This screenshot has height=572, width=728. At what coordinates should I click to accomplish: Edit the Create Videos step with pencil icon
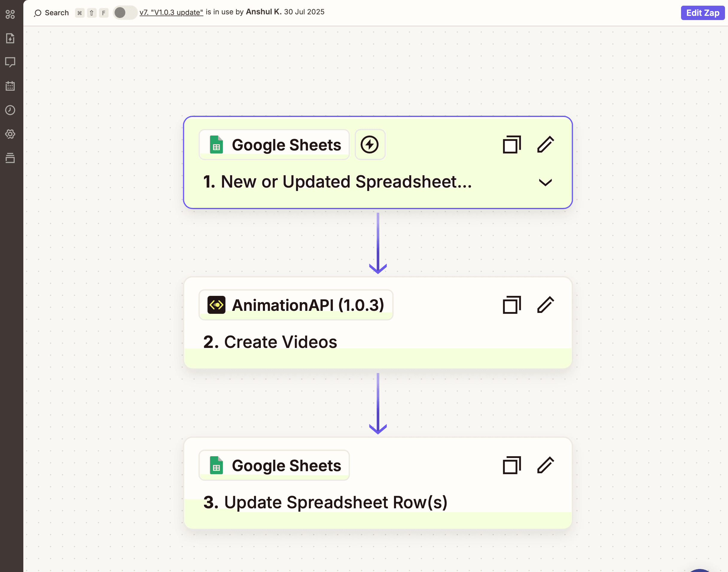point(545,305)
